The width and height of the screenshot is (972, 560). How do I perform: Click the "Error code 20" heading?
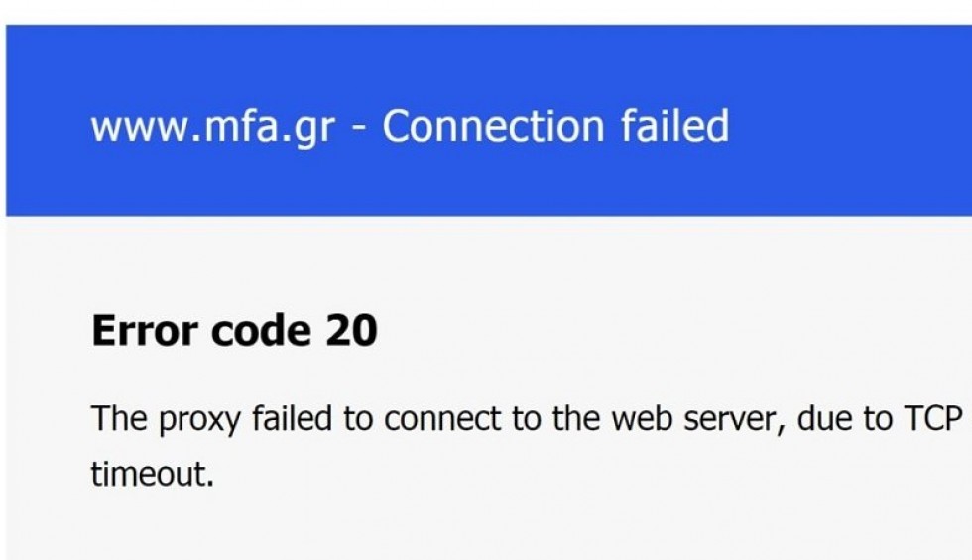(234, 331)
